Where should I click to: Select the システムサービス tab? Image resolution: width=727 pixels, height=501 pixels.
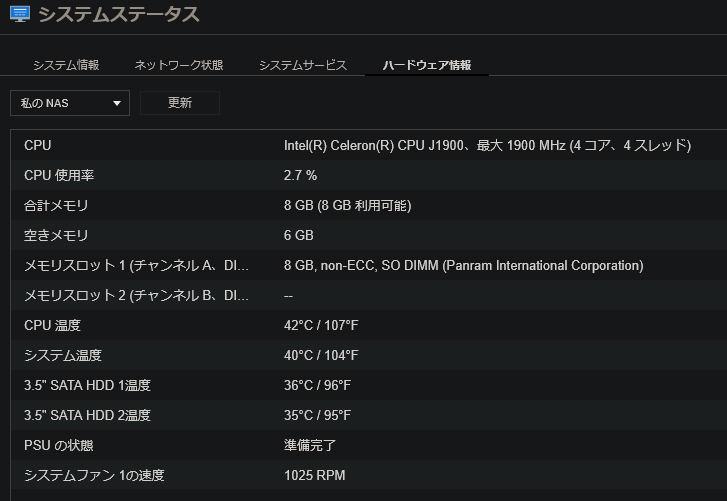coord(303,65)
